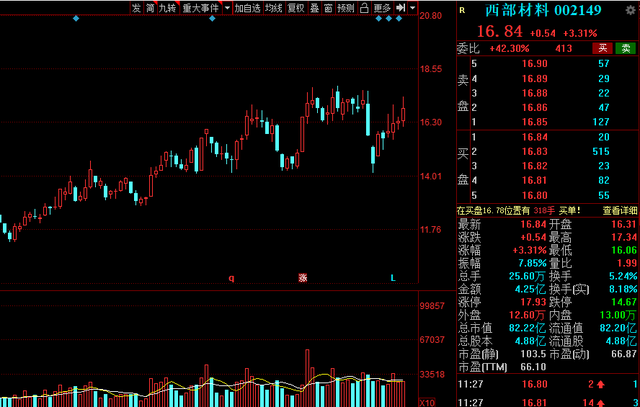This screenshot has height=407, width=640.
Task: Click the 最高 high price 17.34
Action: pos(624,237)
